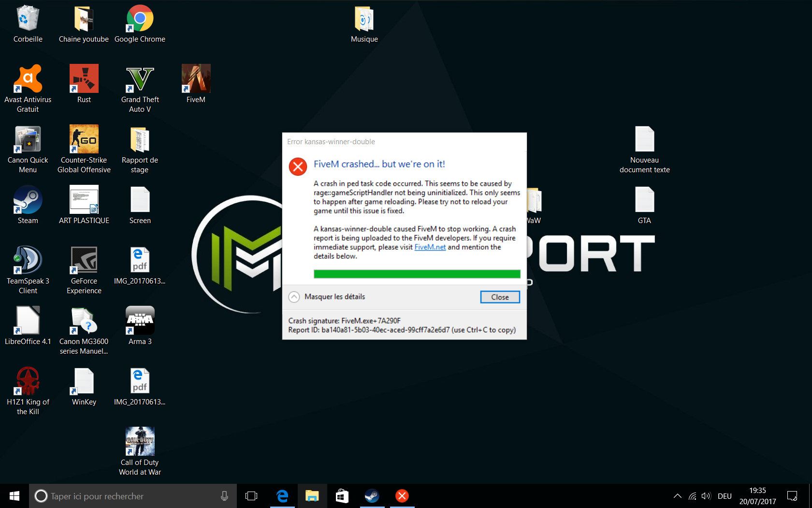Click the 'Error kansas-winner-double' dialog title
812x508 pixels.
[331, 142]
